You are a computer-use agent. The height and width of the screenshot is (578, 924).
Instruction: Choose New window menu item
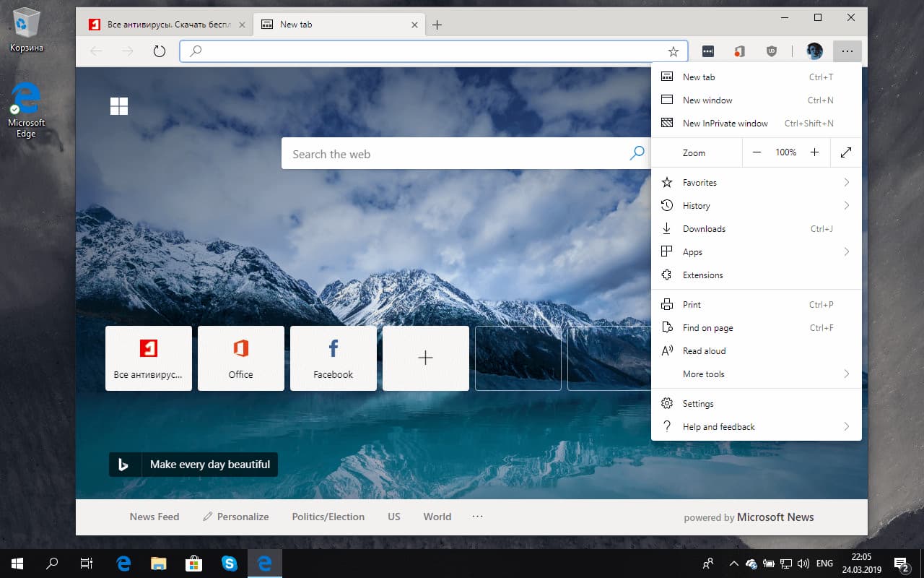757,100
